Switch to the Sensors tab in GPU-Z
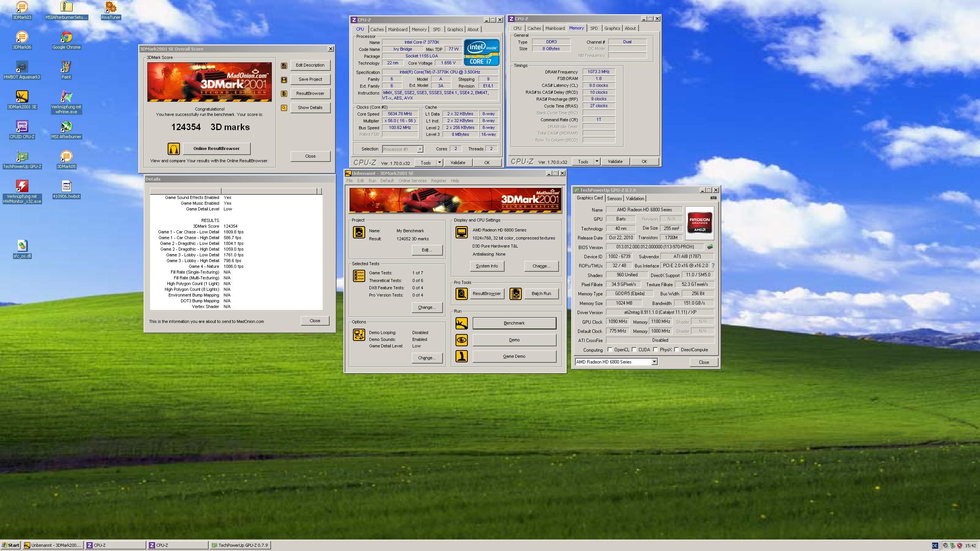The width and height of the screenshot is (980, 551). (614, 198)
